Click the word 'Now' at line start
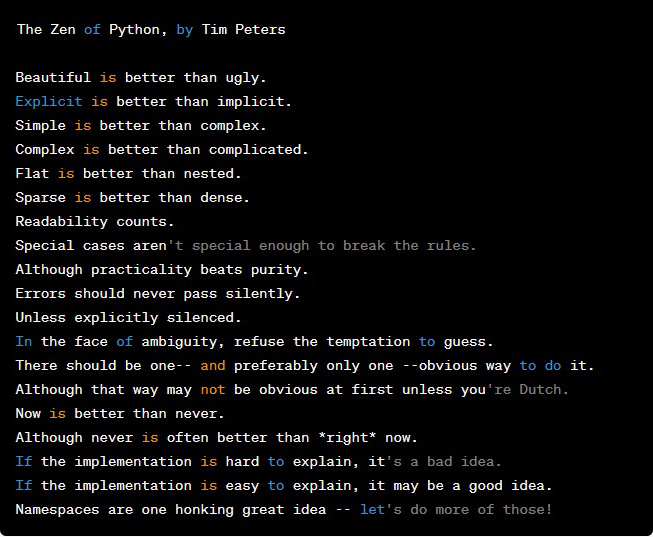 tap(28, 413)
